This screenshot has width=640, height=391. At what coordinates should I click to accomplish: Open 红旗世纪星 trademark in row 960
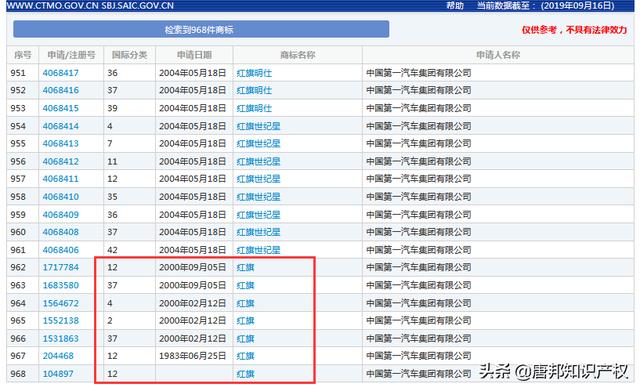point(258,232)
